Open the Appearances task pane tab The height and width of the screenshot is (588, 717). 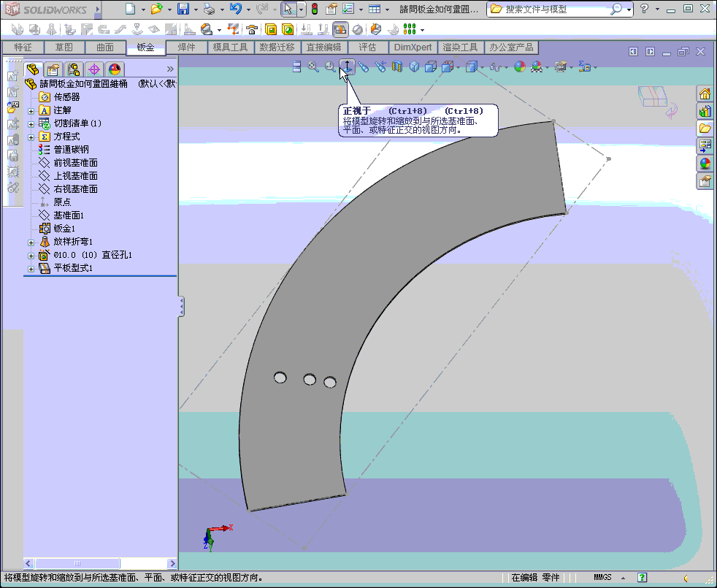coord(705,164)
